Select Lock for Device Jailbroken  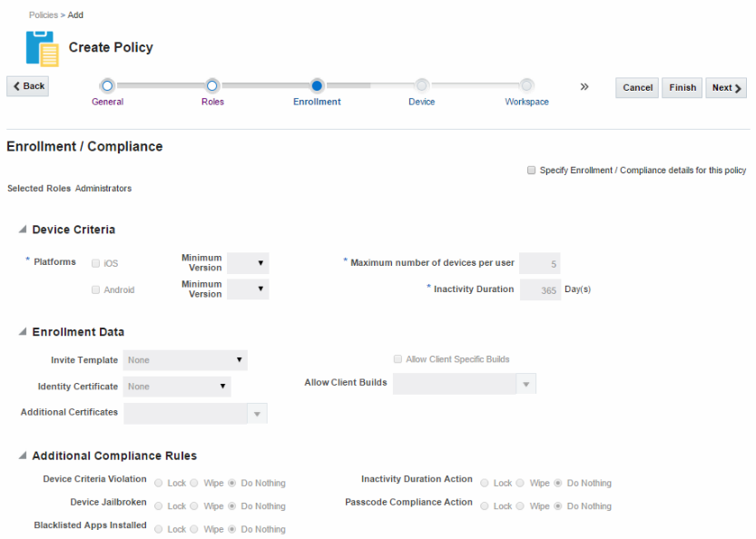[x=158, y=506]
